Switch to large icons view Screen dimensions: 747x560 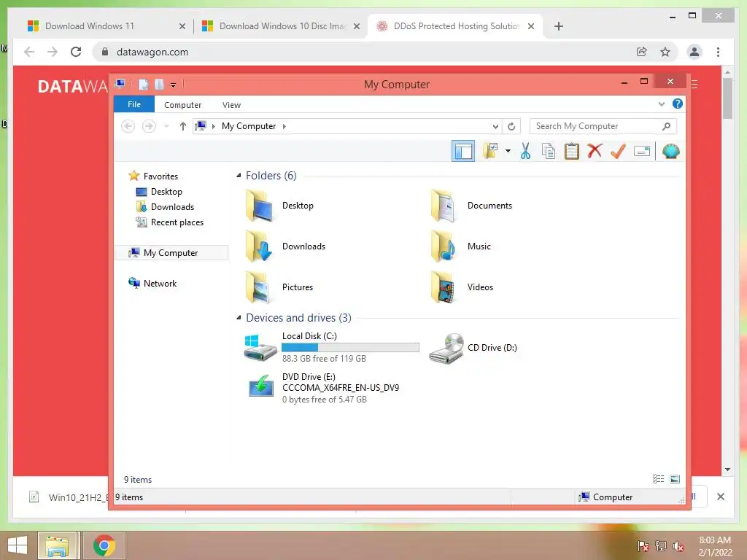pyautogui.click(x=675, y=479)
